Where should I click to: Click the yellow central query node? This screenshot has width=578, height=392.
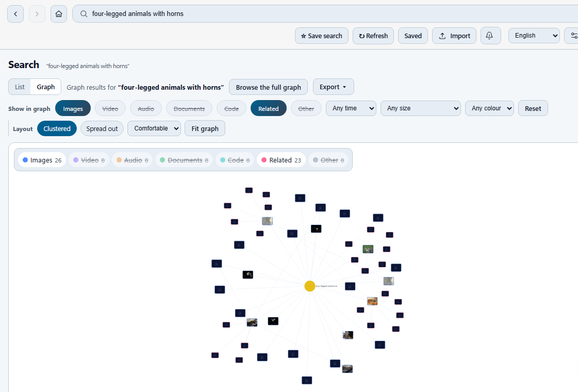pos(310,286)
